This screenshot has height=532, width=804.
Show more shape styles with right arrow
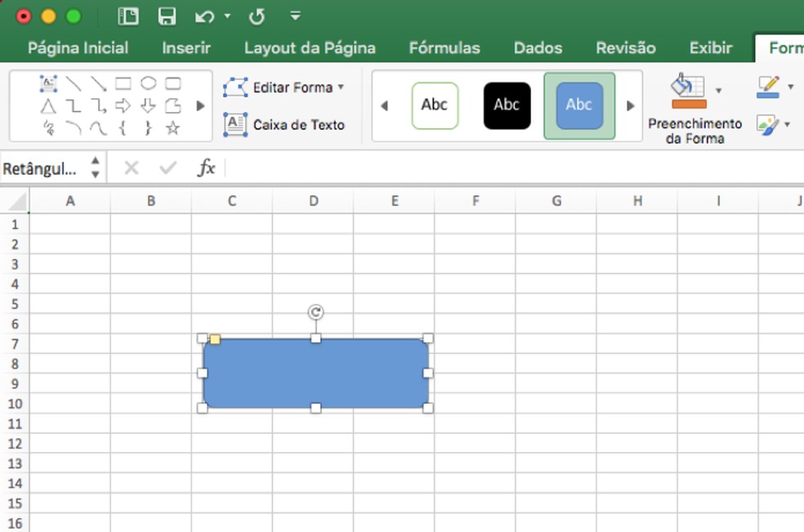pos(631,105)
